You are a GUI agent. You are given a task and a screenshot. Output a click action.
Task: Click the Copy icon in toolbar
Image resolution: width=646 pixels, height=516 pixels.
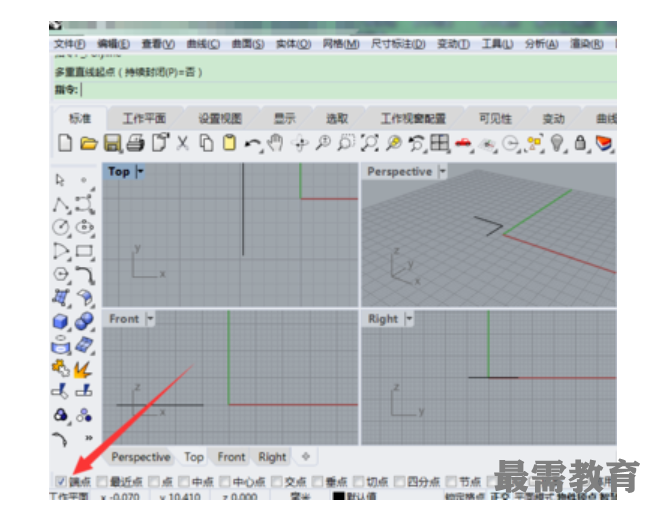click(206, 143)
